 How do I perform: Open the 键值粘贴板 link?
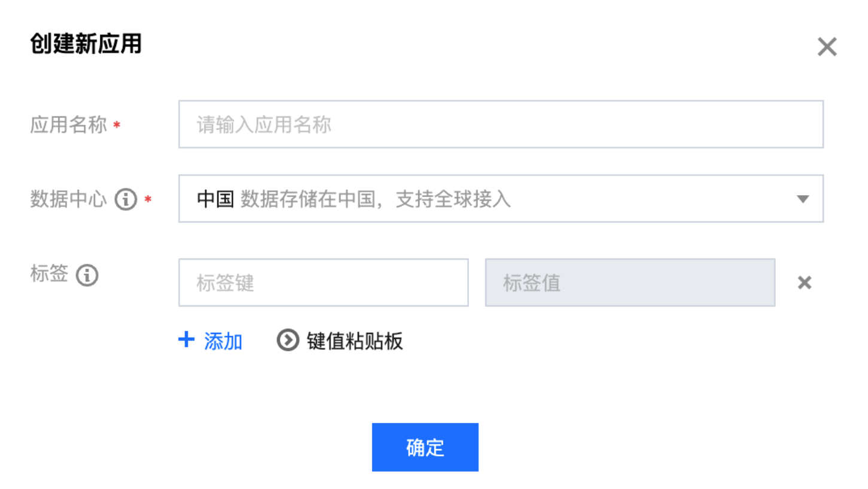click(x=355, y=341)
